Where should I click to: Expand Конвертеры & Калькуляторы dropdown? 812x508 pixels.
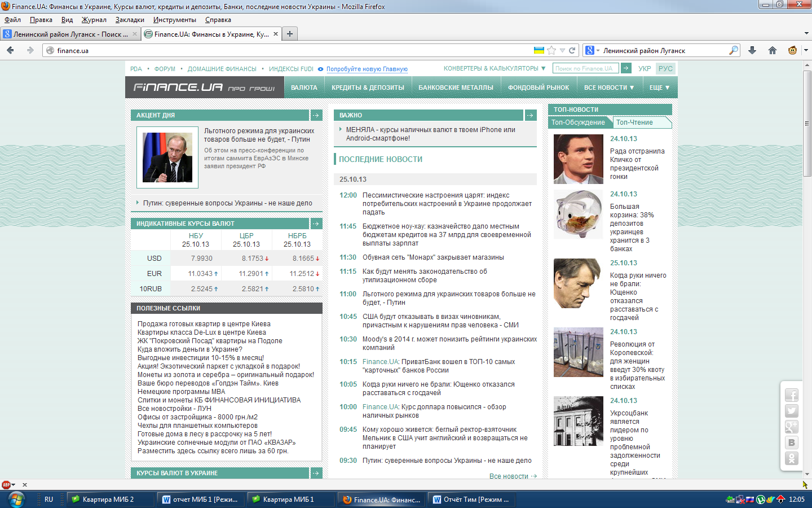495,68
